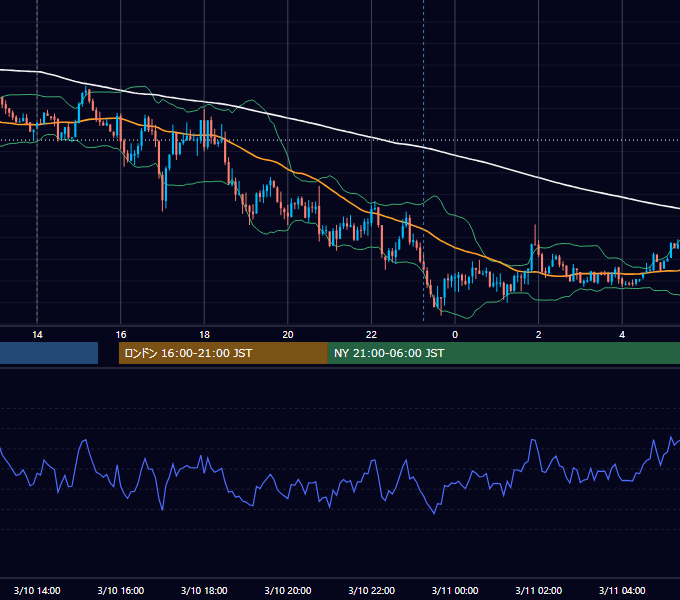Click hour label 20 on the time axis
The image size is (680, 600).
[288, 335]
